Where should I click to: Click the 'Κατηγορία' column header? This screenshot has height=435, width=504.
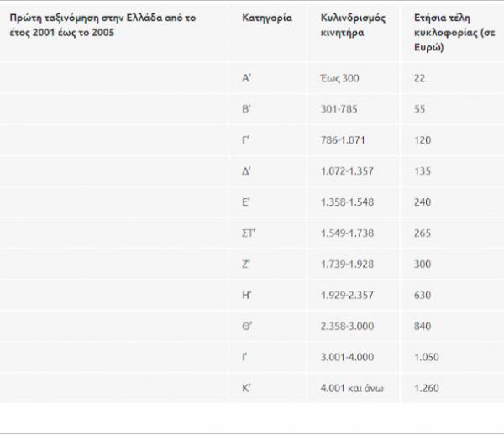(266, 18)
